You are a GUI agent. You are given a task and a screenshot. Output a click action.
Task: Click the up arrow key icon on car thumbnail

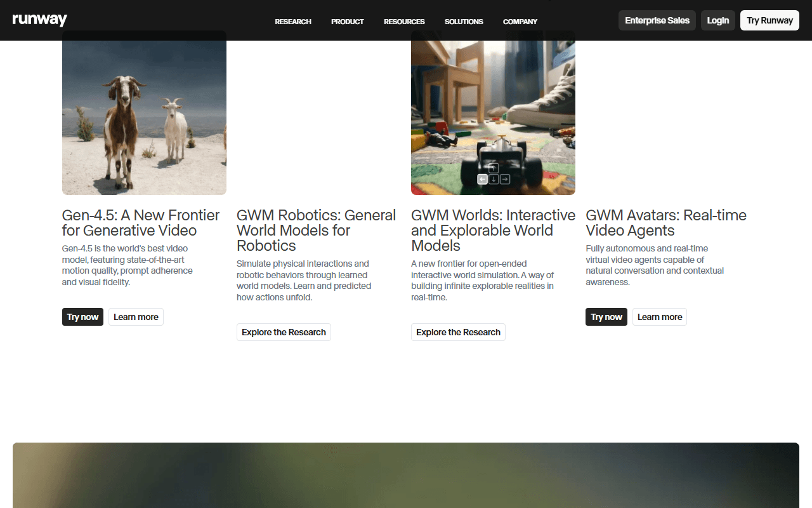[494, 168]
